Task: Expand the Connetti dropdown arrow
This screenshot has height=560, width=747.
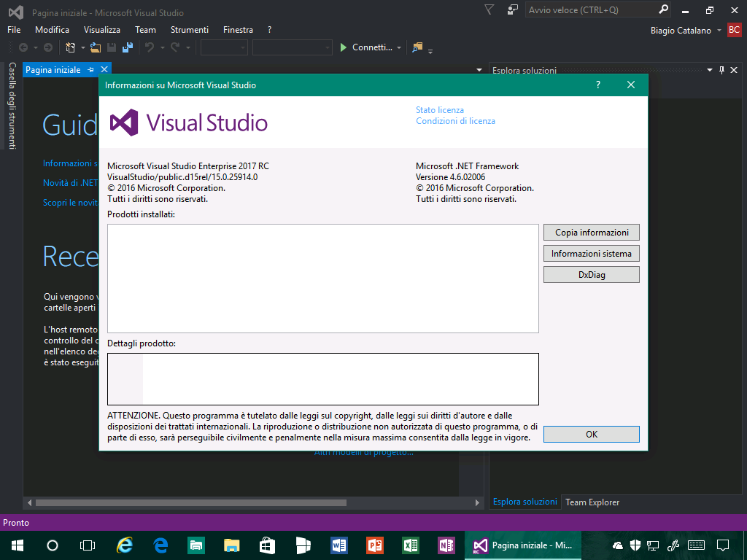Action: tap(399, 47)
